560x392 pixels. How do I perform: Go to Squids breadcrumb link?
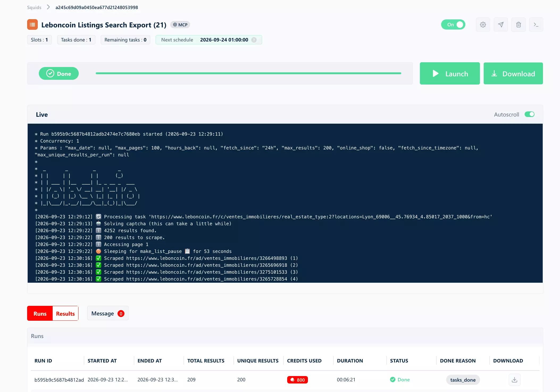[34, 7]
